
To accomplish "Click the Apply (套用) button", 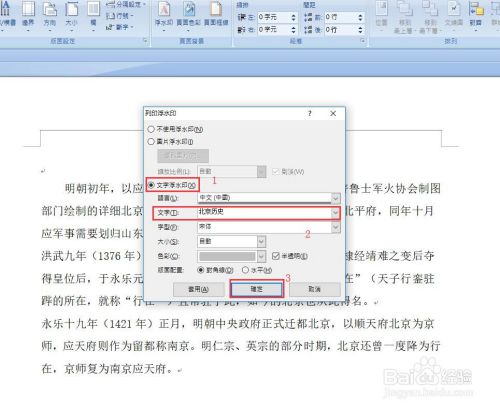I will coord(199,289).
